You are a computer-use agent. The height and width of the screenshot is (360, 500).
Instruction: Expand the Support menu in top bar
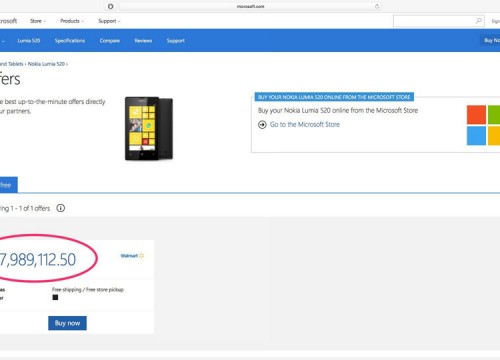[x=109, y=21]
